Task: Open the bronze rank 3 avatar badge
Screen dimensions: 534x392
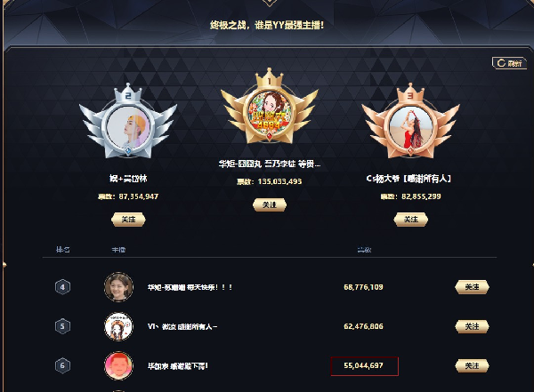Action: tap(410, 124)
